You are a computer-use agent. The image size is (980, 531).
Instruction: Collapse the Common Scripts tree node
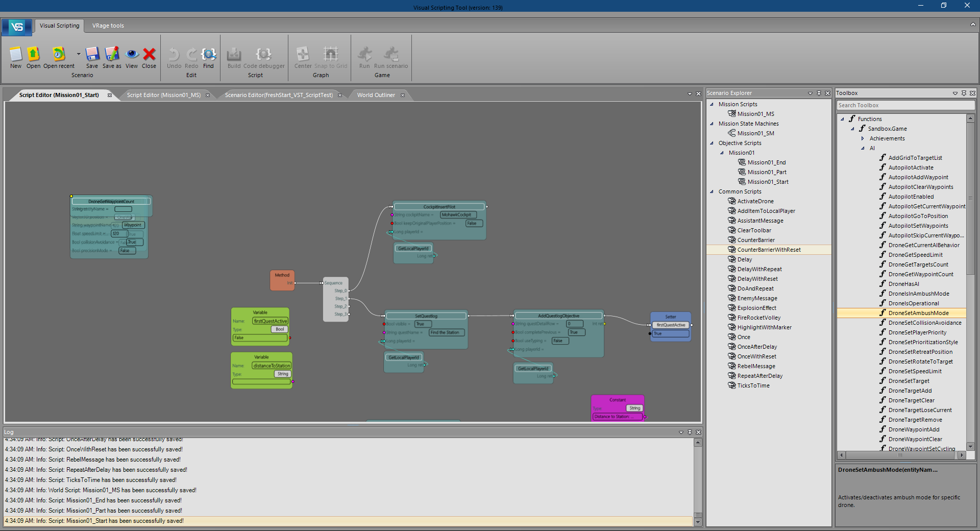click(x=712, y=191)
